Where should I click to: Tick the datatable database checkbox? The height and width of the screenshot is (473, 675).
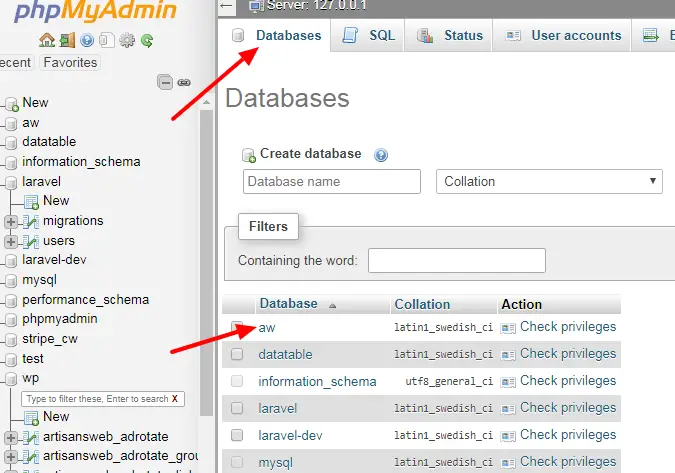pos(237,354)
